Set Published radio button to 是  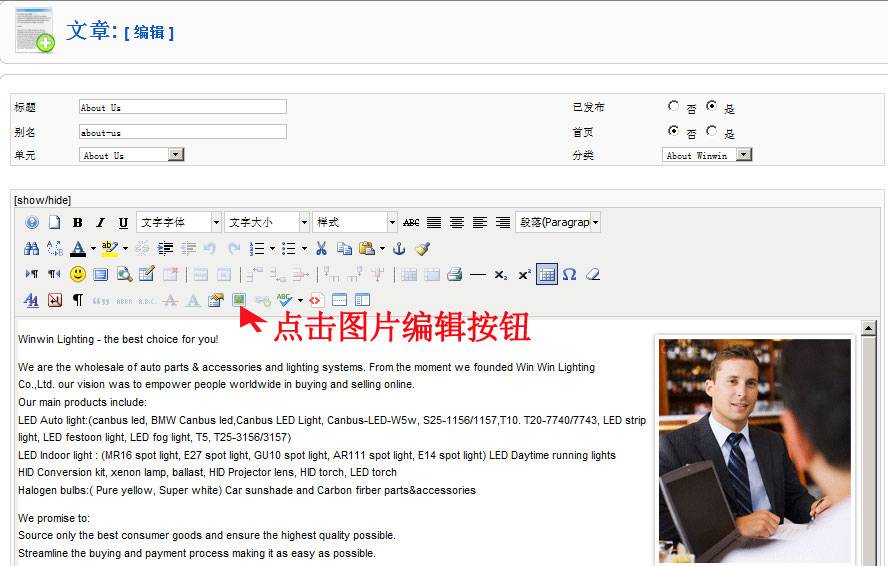click(x=711, y=106)
